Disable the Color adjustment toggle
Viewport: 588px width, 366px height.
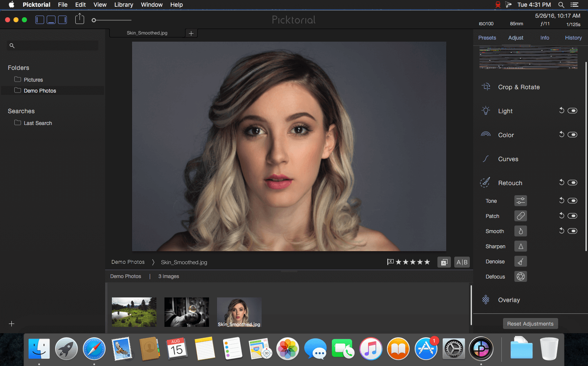click(x=572, y=135)
